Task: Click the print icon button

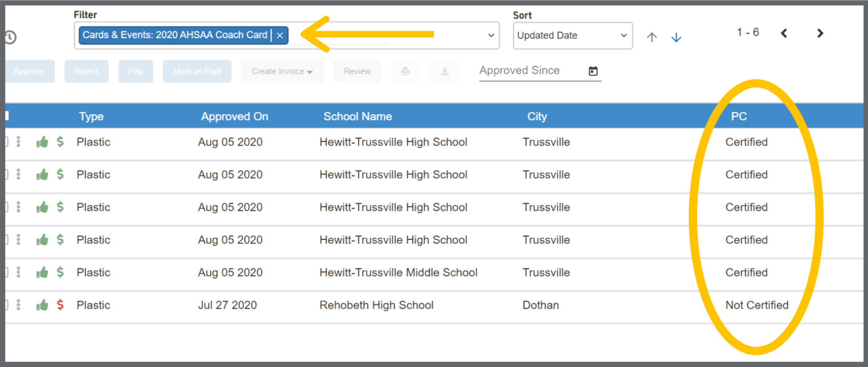Action: [405, 71]
